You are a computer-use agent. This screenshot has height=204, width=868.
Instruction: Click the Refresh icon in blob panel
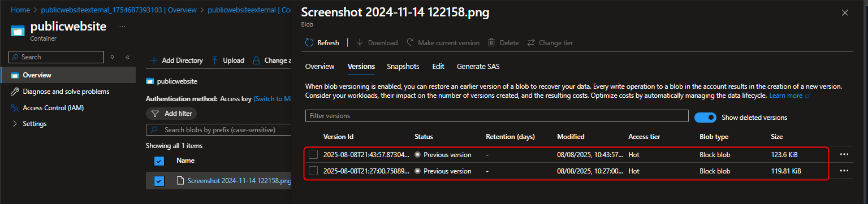(x=309, y=42)
